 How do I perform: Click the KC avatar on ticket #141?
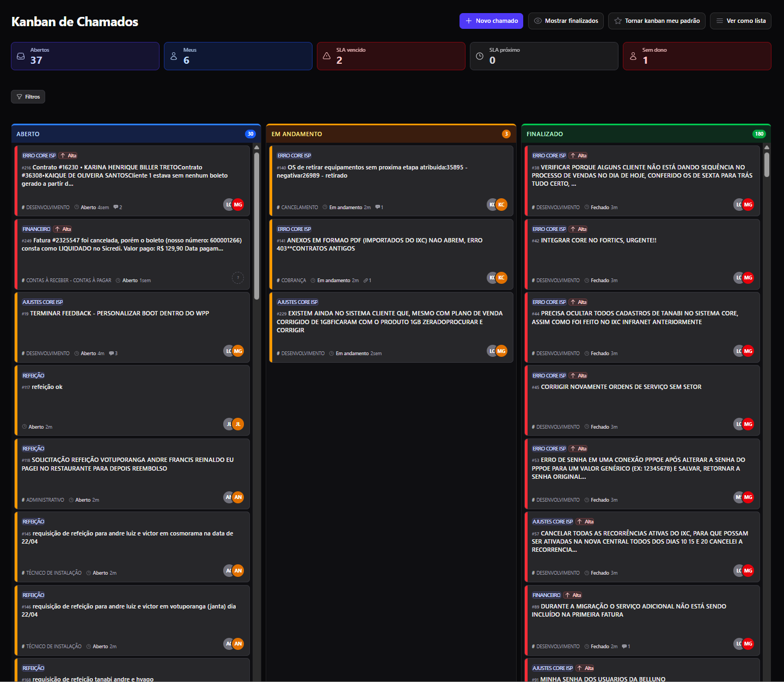(x=501, y=278)
